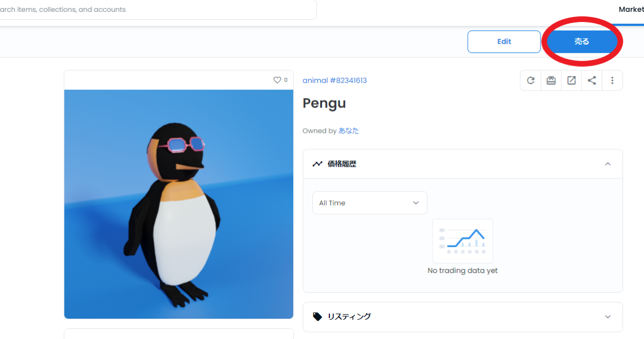The image size is (644, 339).
Task: Click the heart favorite icon
Action: (x=277, y=80)
